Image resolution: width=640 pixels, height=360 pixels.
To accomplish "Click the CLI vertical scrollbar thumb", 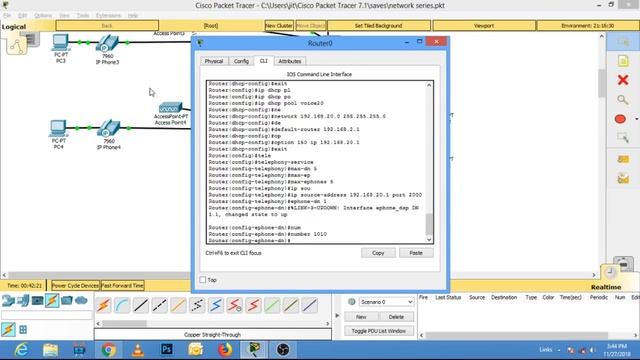I will click(429, 224).
